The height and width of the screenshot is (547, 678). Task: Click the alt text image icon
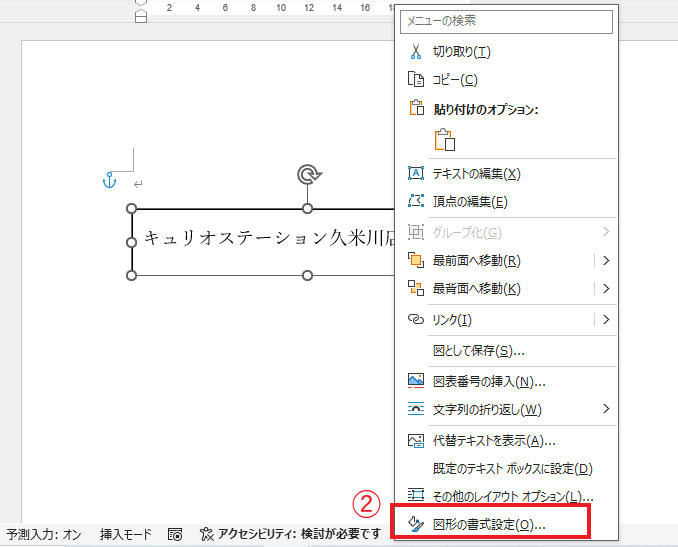[x=416, y=441]
